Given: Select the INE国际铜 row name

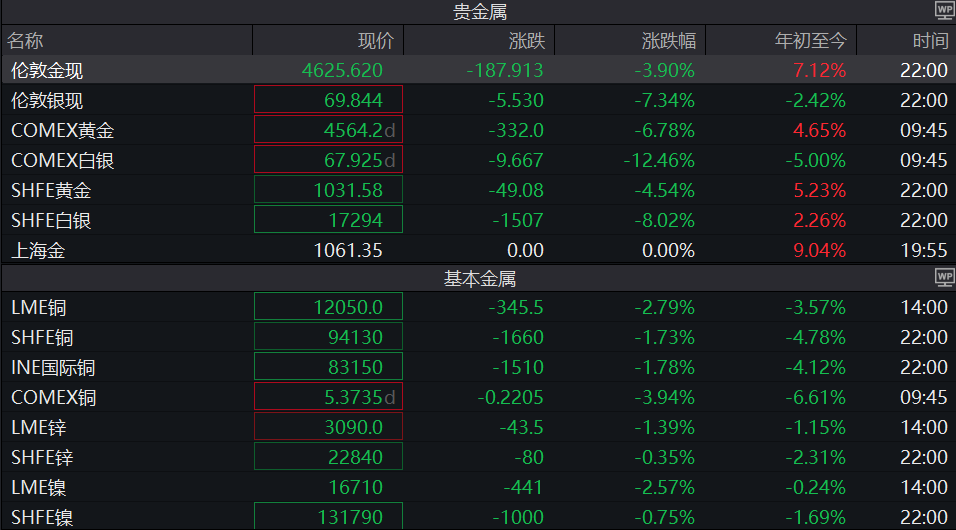Looking at the screenshot, I should 53,368.
